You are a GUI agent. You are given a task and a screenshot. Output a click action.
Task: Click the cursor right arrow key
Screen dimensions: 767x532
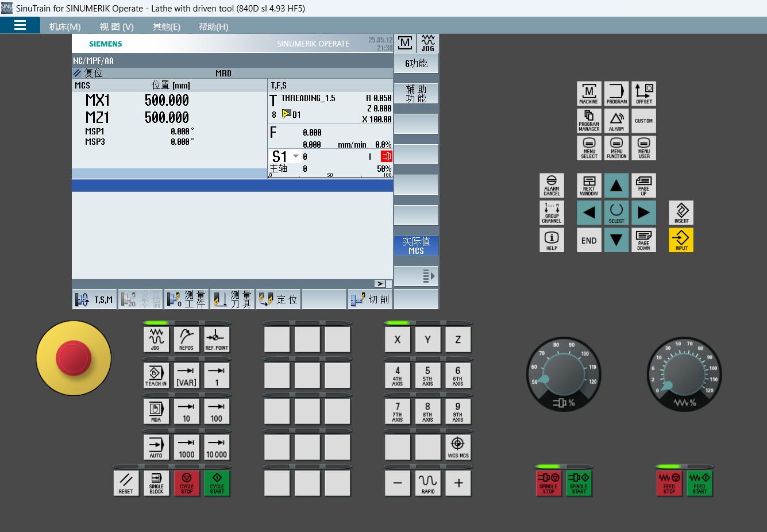tap(643, 213)
